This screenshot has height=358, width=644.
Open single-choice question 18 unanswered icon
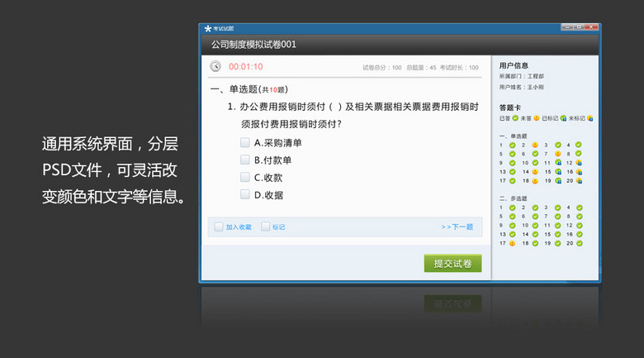535,181
